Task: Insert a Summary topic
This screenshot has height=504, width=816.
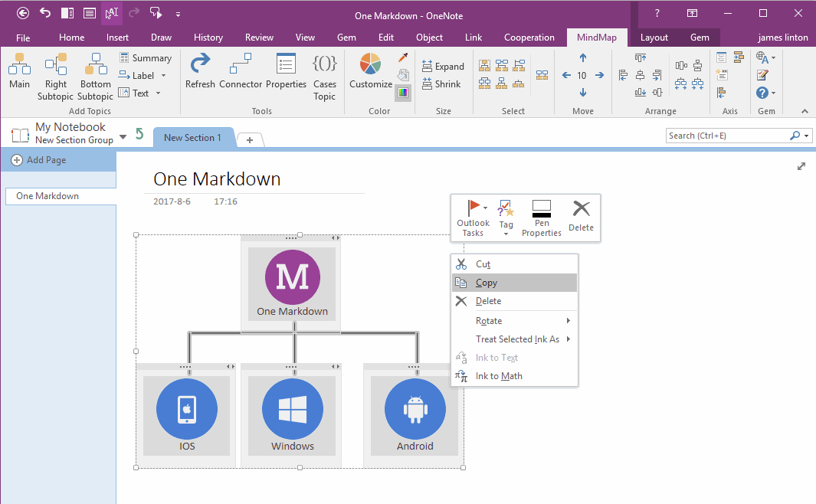Action: coord(145,57)
